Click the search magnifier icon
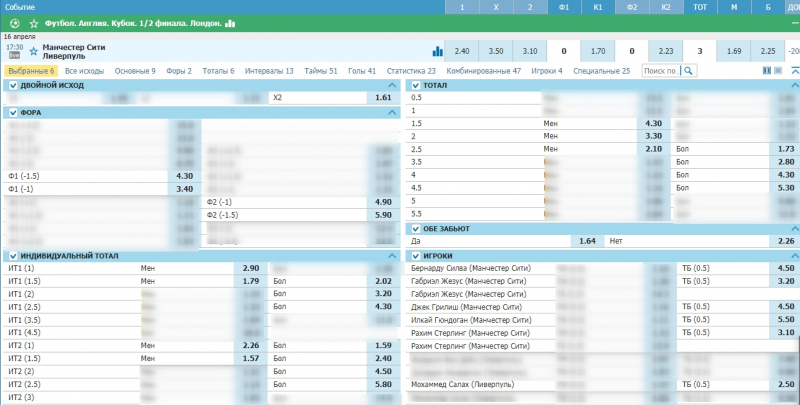 [x=688, y=71]
